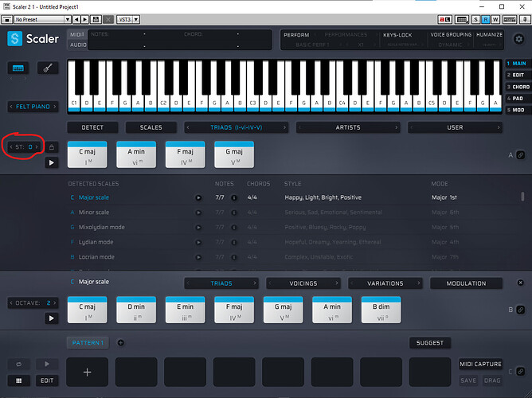Switch to guitar view icon
This screenshot has height=398, width=532.
pos(48,68)
